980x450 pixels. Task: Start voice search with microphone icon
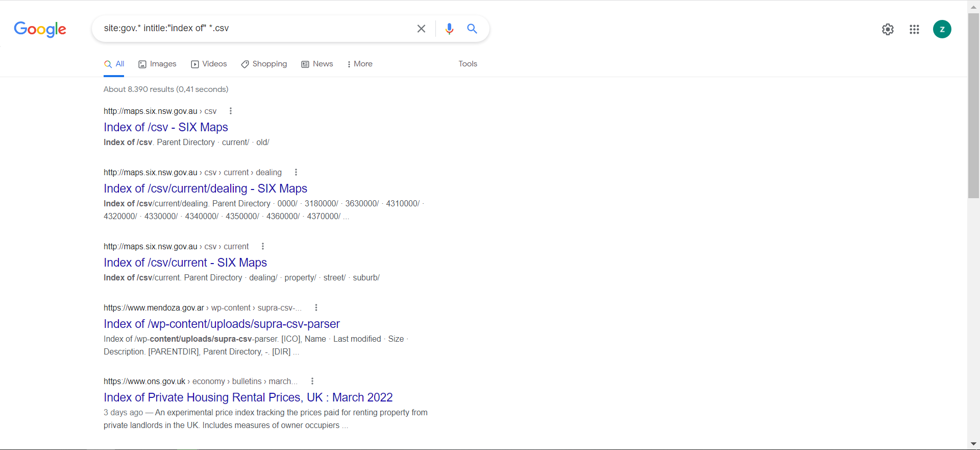pyautogui.click(x=449, y=29)
